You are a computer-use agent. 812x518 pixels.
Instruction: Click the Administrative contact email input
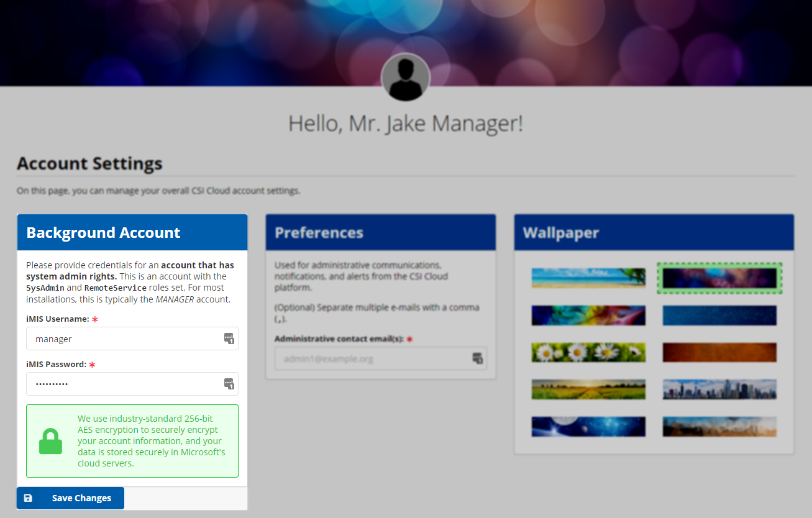(372, 358)
